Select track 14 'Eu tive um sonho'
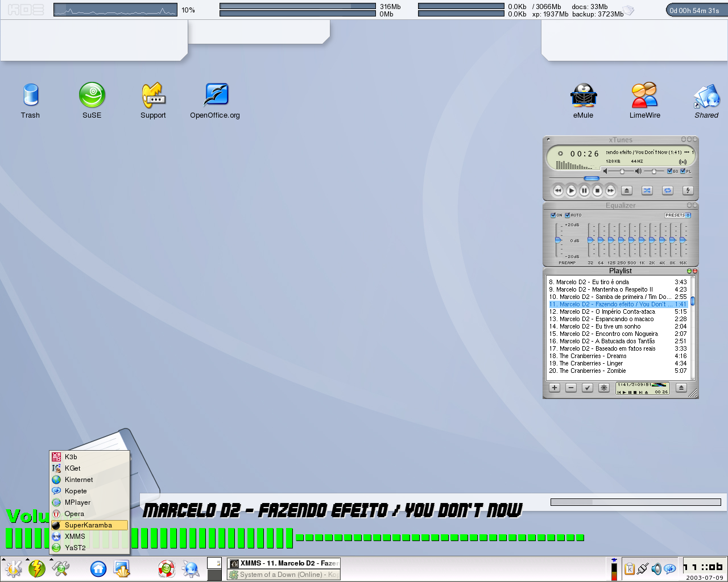Viewport: 728px width, 582px height. point(618,326)
